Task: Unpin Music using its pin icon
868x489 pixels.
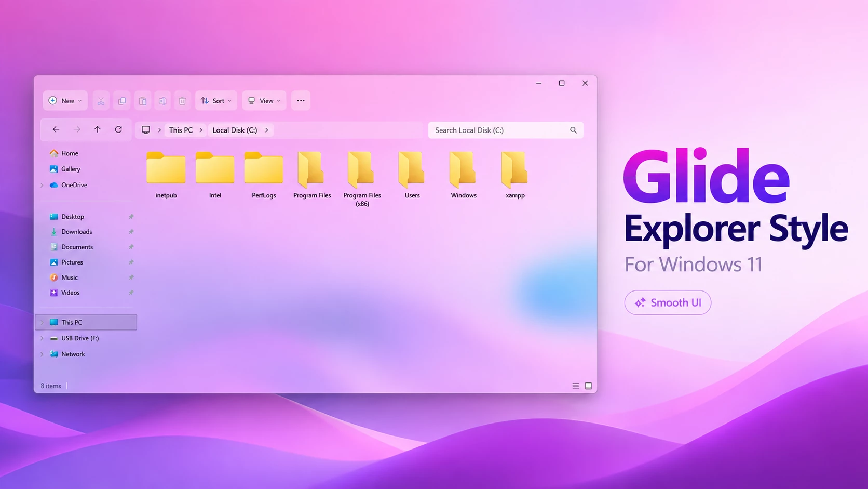Action: coord(131,277)
